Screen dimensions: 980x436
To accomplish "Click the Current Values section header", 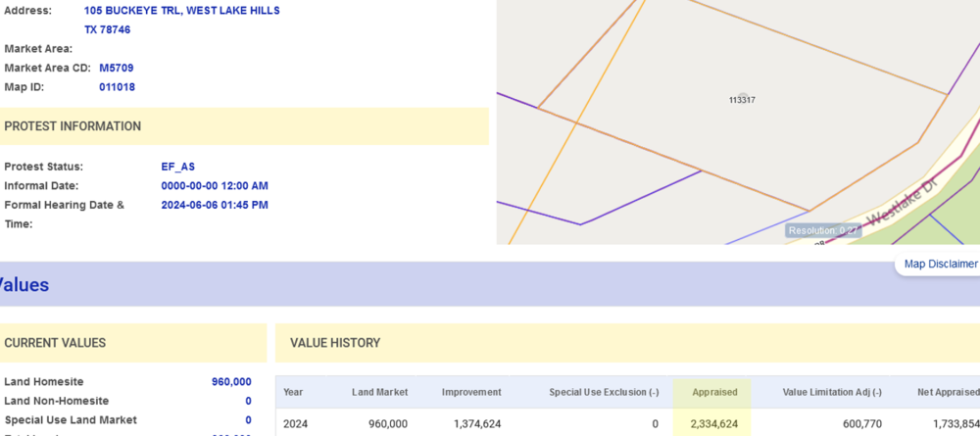I will pos(55,343).
